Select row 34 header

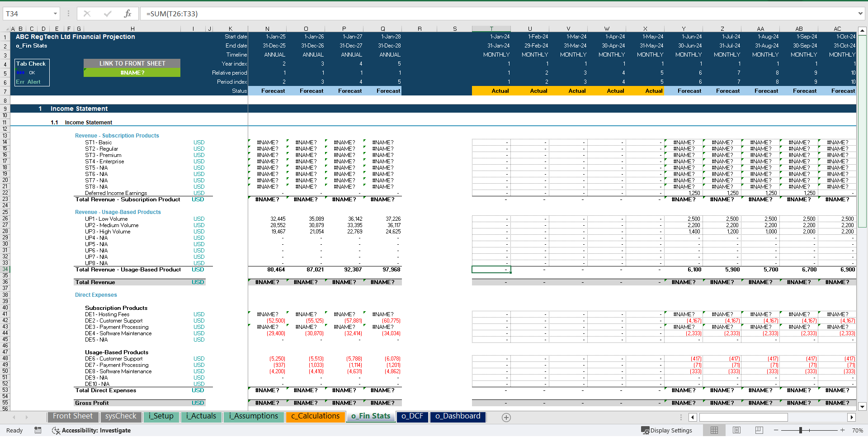[x=5, y=269]
